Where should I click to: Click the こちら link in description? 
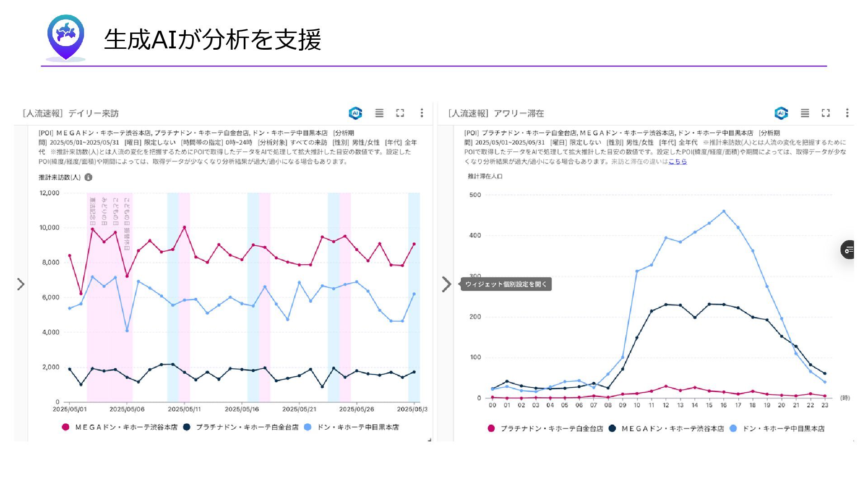(x=677, y=161)
